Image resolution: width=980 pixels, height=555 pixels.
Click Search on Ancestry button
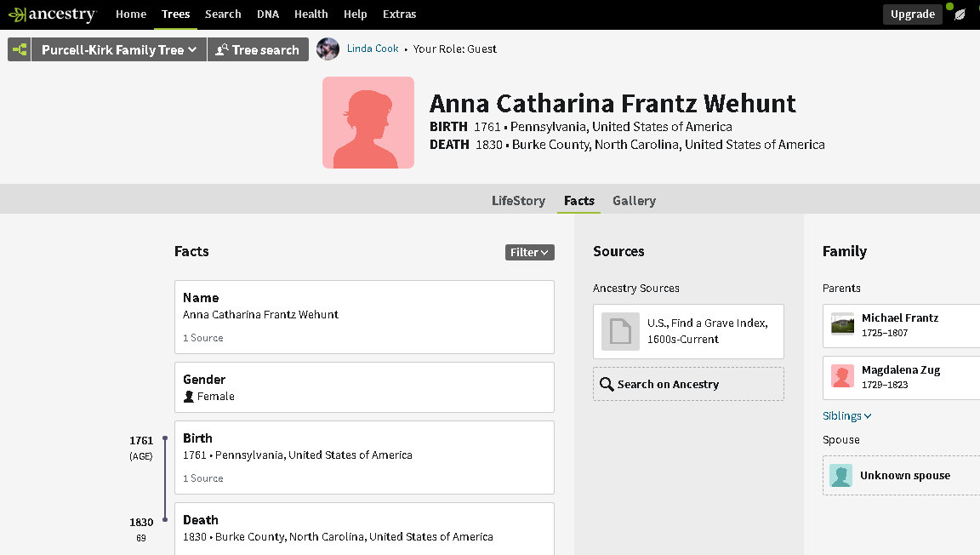pyautogui.click(x=688, y=385)
